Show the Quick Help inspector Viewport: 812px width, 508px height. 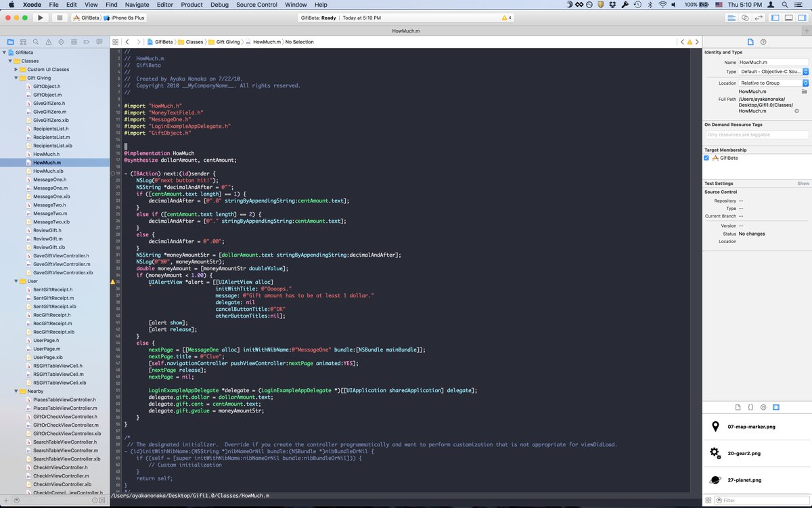tap(763, 42)
